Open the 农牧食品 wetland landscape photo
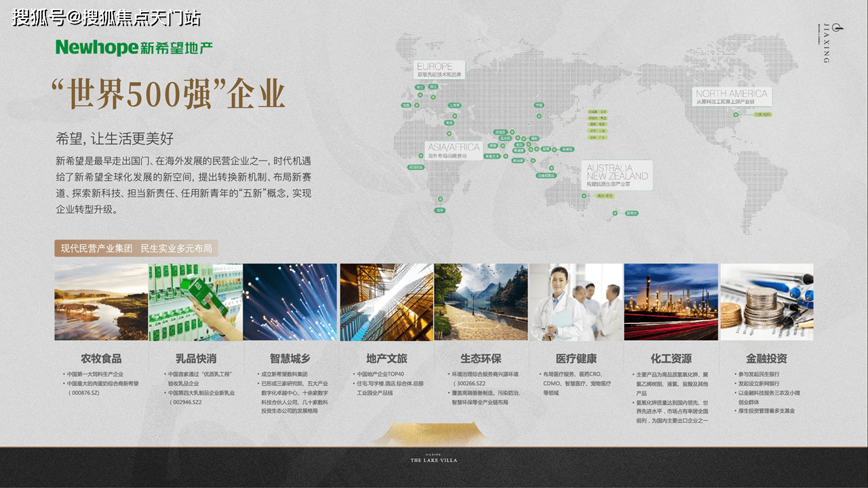Screen dimensions: 868x488 coord(101,302)
